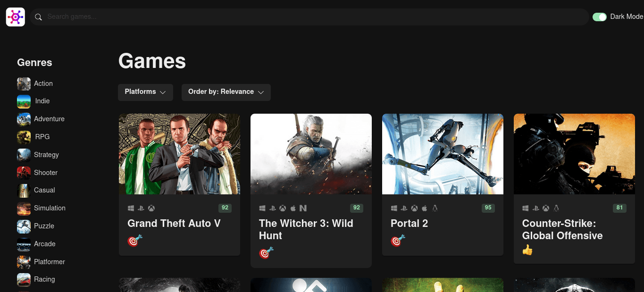Select the Strategy genre link

tap(46, 155)
